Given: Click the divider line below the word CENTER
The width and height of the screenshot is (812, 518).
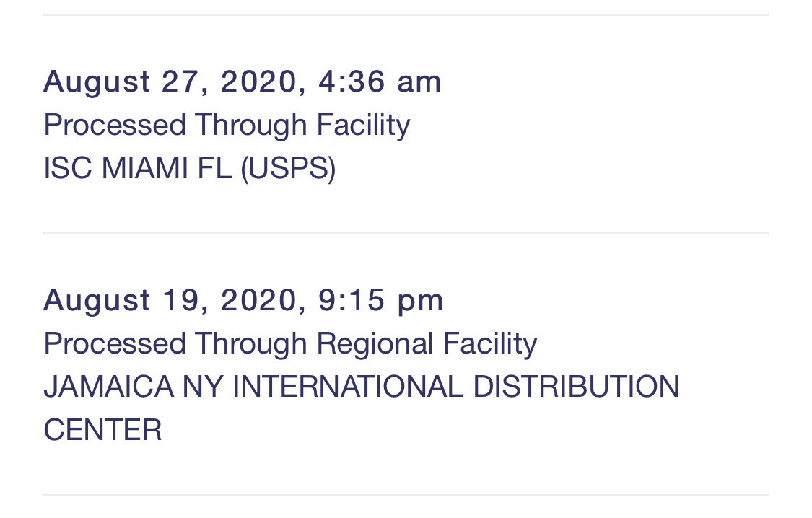Looking at the screenshot, I should (x=406, y=496).
